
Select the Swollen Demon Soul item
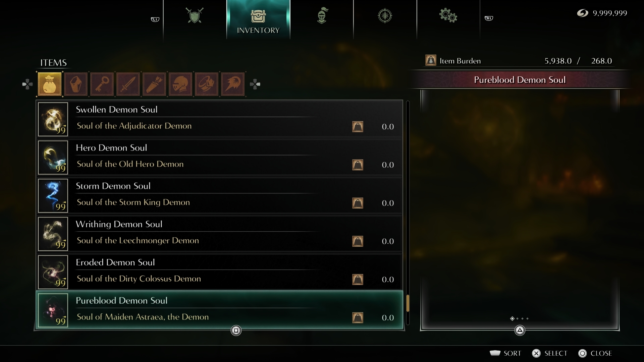point(220,119)
